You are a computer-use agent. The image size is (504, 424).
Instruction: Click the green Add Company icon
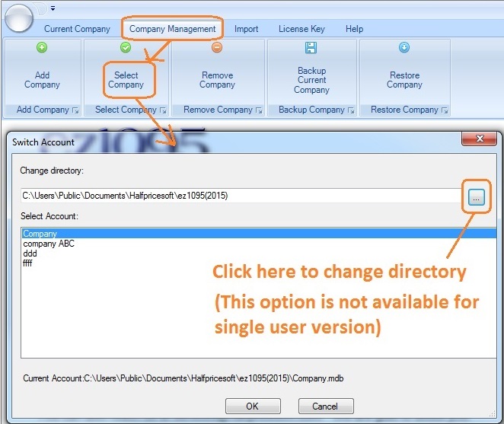[42, 47]
